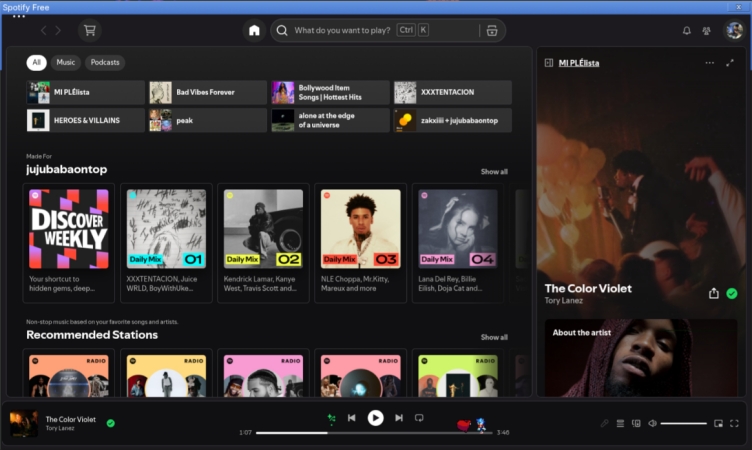Toggle shuffle
Viewport: 752px width, 450px height.
click(x=331, y=418)
